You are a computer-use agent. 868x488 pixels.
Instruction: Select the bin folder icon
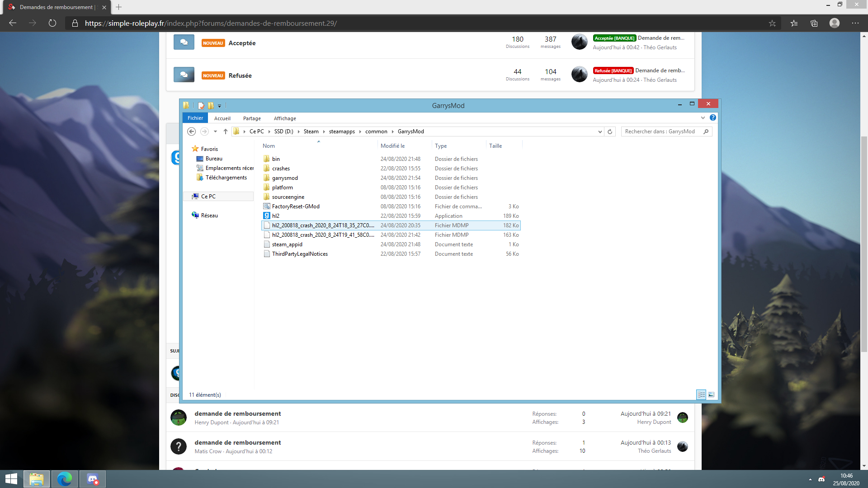coord(267,159)
